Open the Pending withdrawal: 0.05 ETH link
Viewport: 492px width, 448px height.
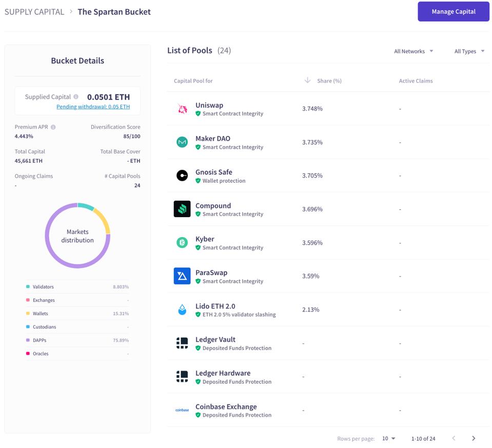[x=93, y=107]
